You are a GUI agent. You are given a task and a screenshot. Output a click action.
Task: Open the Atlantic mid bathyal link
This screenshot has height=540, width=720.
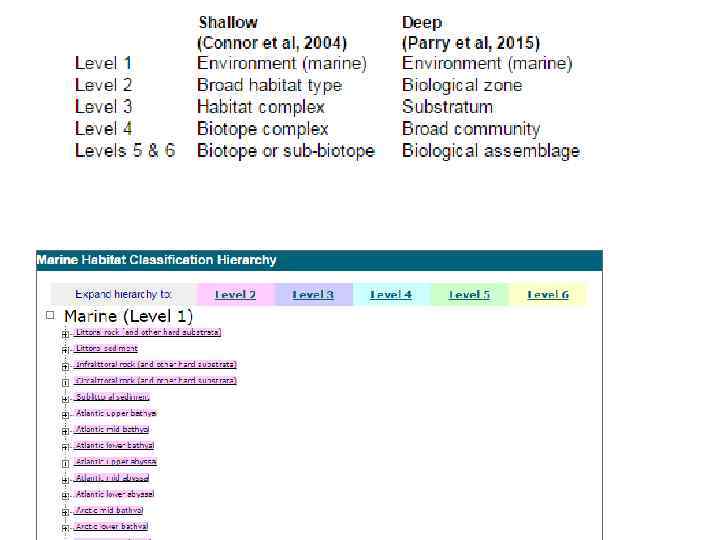[112, 429]
